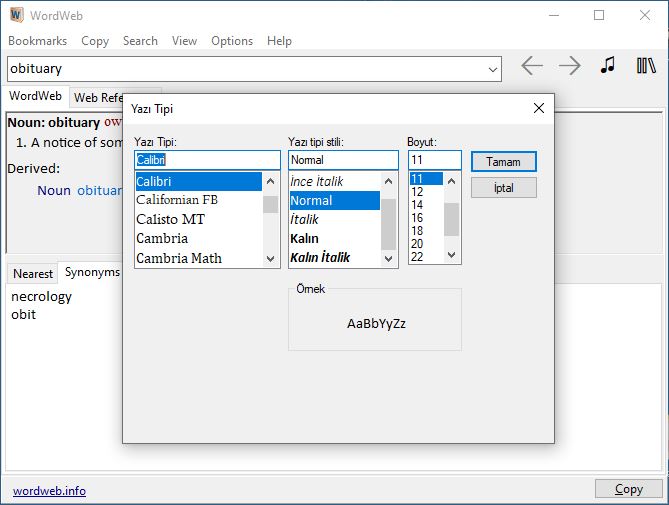This screenshot has height=505, width=669.
Task: Select the Nearest tab
Action: pos(33,274)
